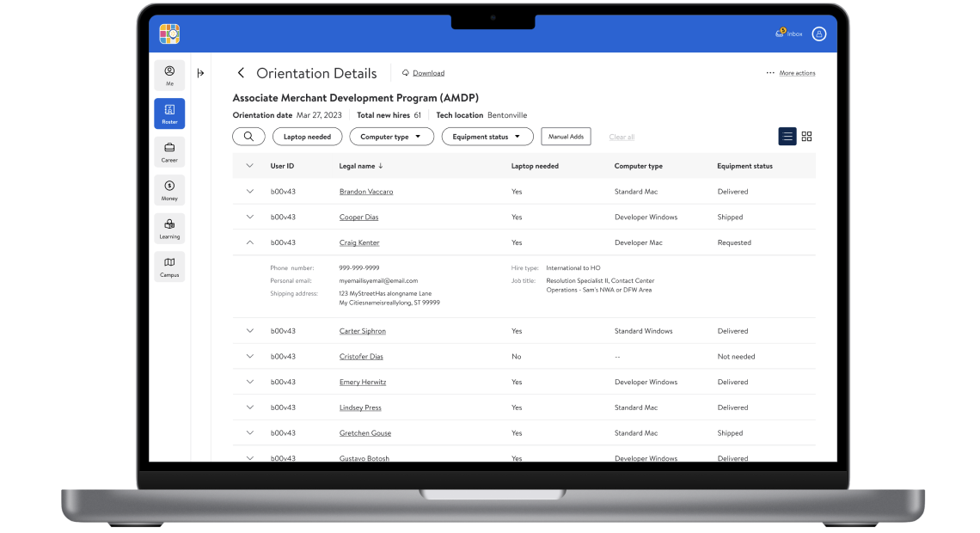
Task: Open Carter Siphron's profile link
Action: [363, 331]
